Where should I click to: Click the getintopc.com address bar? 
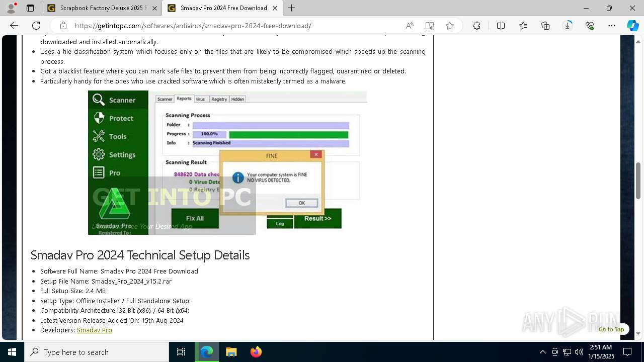(x=193, y=26)
